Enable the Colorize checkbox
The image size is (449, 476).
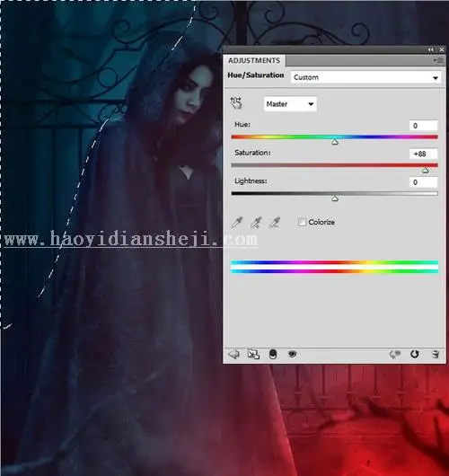302,222
